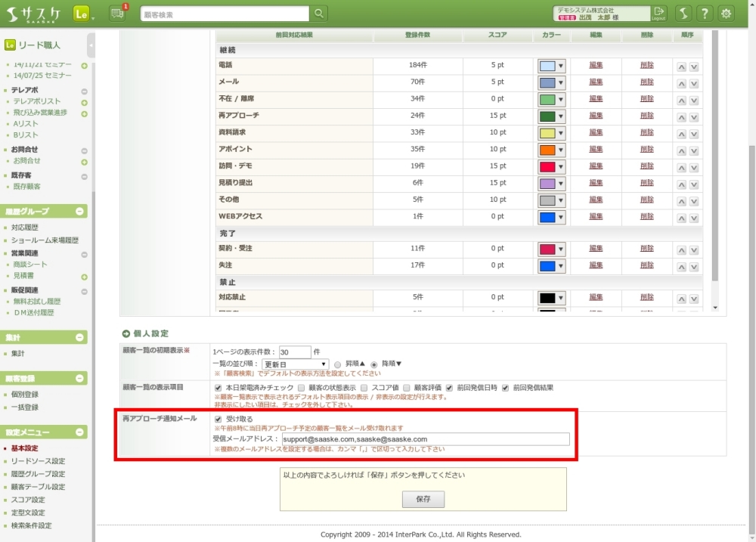The width and height of the screenshot is (756, 542).
Task: Click the green Le module icon
Action: point(82,14)
